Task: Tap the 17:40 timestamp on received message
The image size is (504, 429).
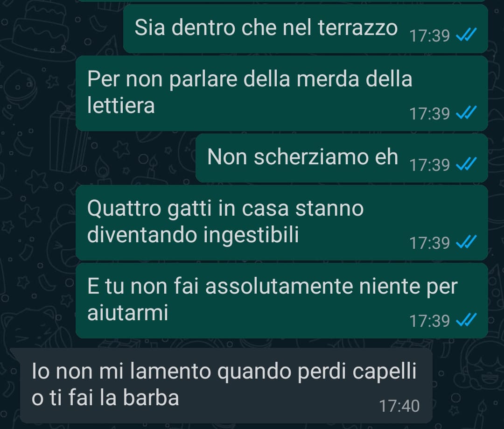Action: tap(399, 406)
